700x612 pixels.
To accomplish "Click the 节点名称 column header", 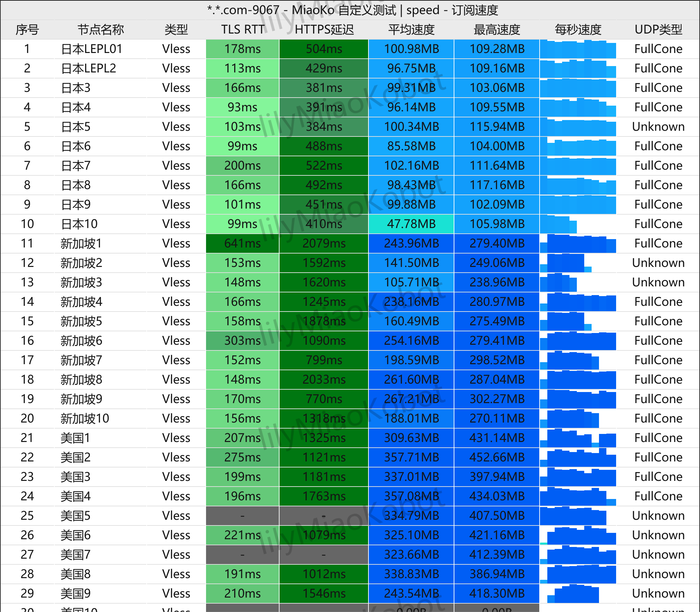I will tap(100, 30).
